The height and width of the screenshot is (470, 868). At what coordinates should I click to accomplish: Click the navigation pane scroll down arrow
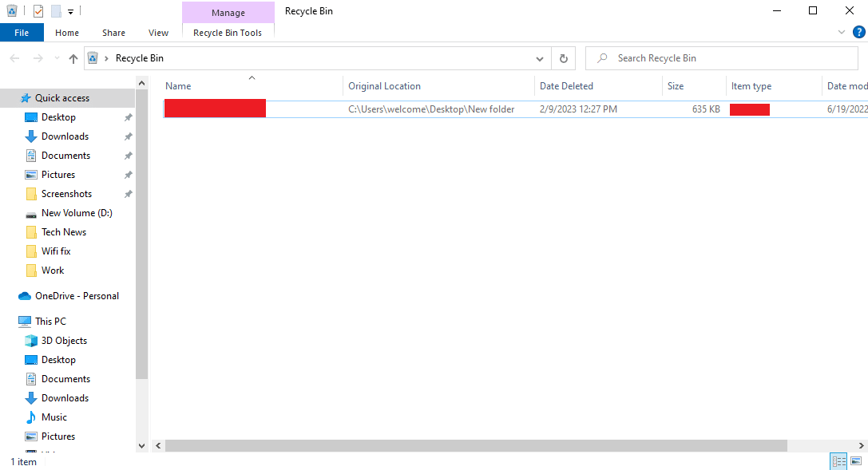[x=141, y=446]
